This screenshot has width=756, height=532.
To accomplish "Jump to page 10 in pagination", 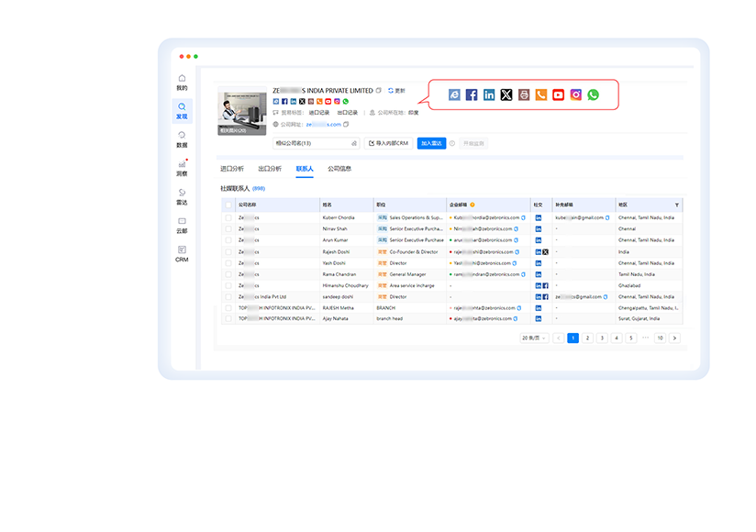I will (x=660, y=338).
